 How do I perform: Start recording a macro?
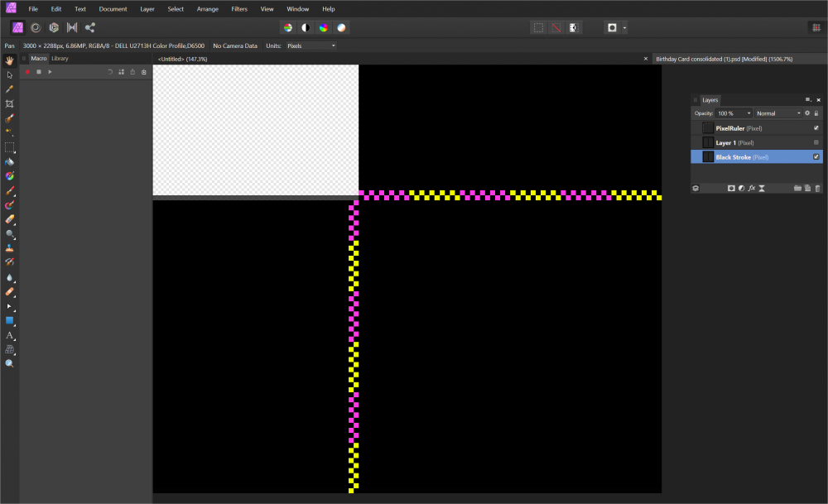[27, 72]
